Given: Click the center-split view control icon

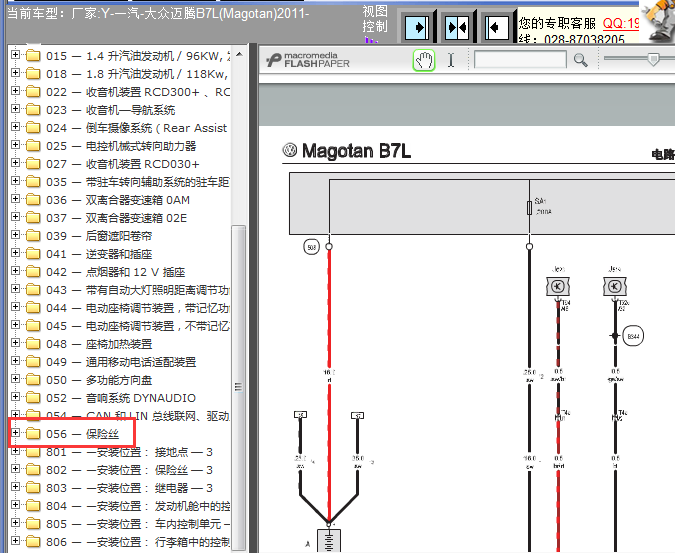Looking at the screenshot, I should click(457, 28).
